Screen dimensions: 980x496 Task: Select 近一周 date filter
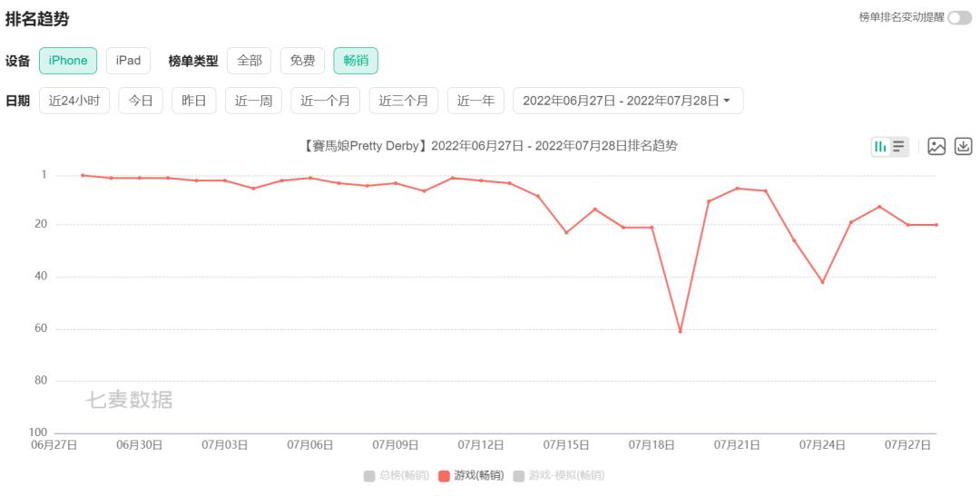click(x=253, y=101)
